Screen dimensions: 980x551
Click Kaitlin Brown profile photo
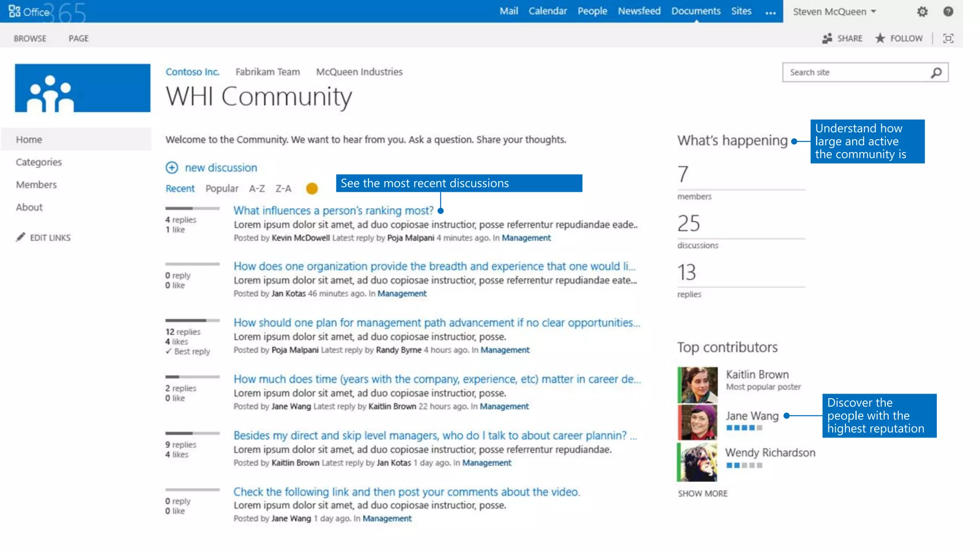[697, 385]
